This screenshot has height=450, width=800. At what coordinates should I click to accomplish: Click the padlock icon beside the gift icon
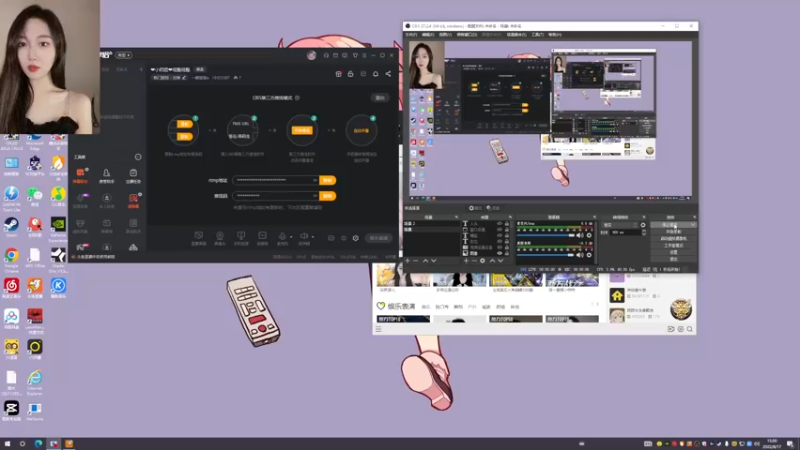coord(351,74)
